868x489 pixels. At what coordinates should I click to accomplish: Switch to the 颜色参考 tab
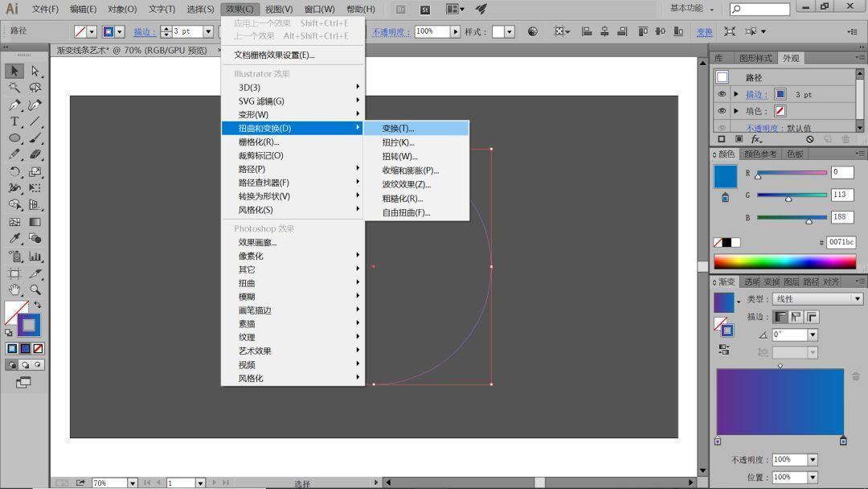pos(760,154)
